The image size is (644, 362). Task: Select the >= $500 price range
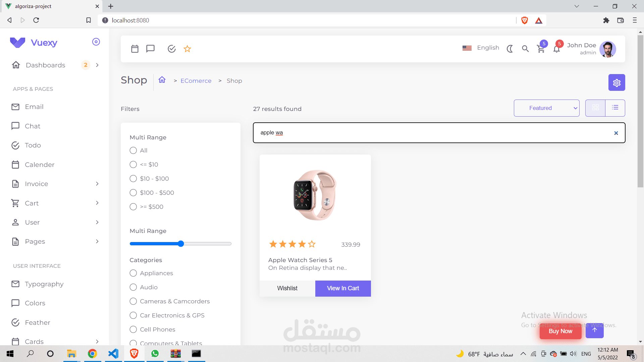(x=133, y=207)
